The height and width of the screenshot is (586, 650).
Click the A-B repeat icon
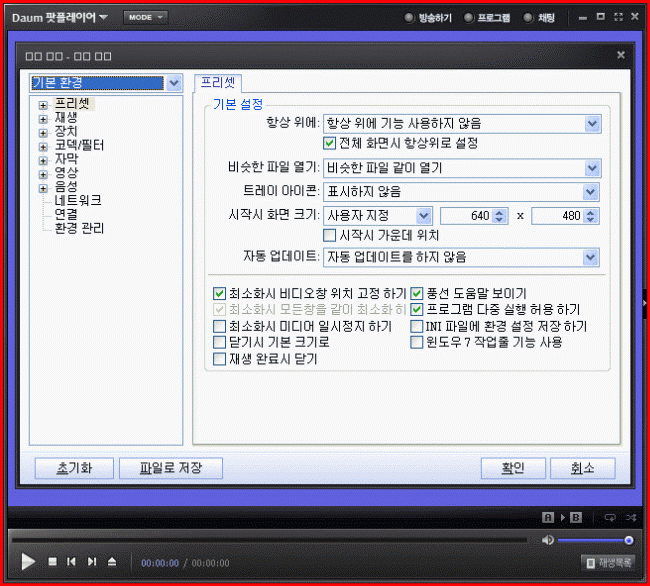pos(560,517)
